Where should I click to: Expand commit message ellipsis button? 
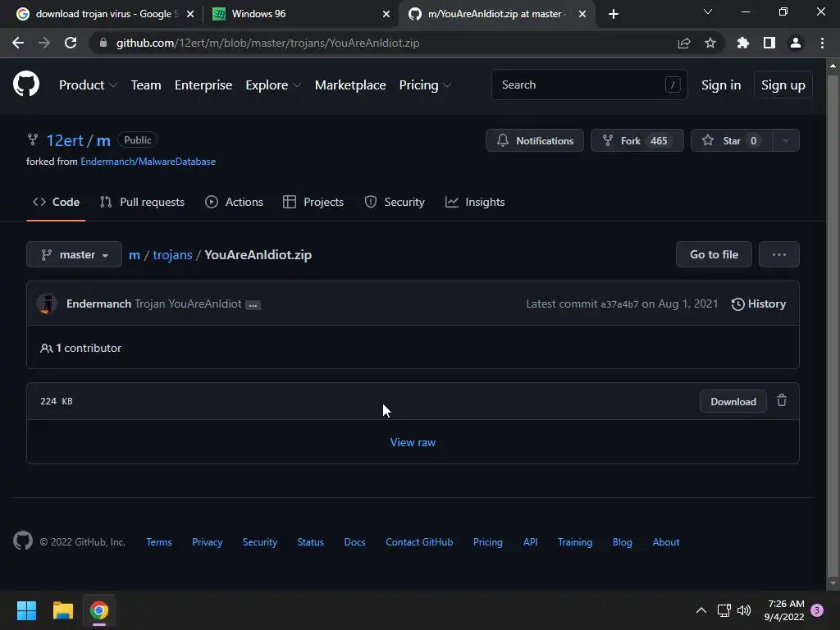[253, 305]
